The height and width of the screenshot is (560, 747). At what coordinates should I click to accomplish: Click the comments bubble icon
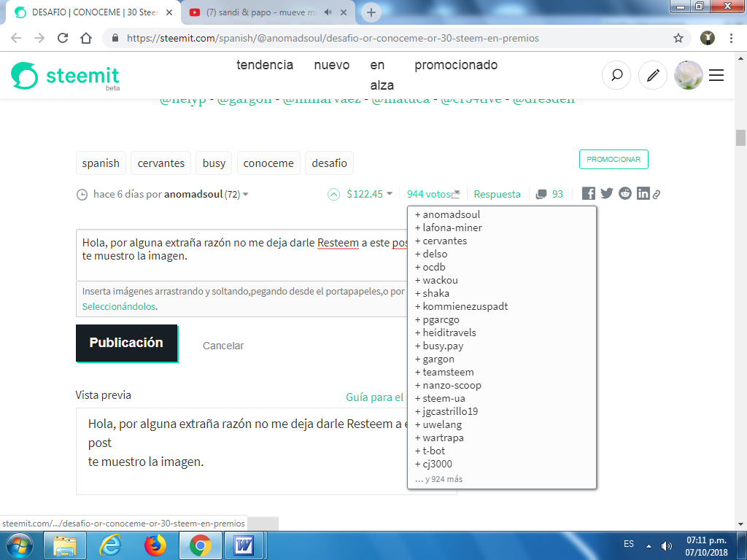pyautogui.click(x=541, y=194)
